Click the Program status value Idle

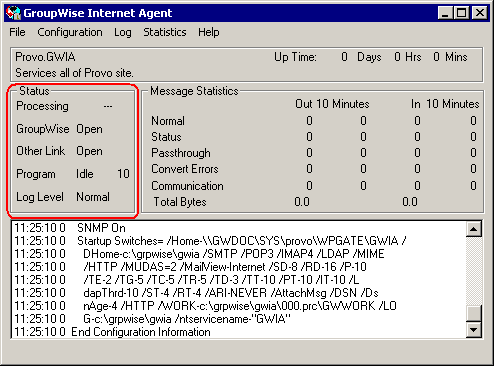85,174
